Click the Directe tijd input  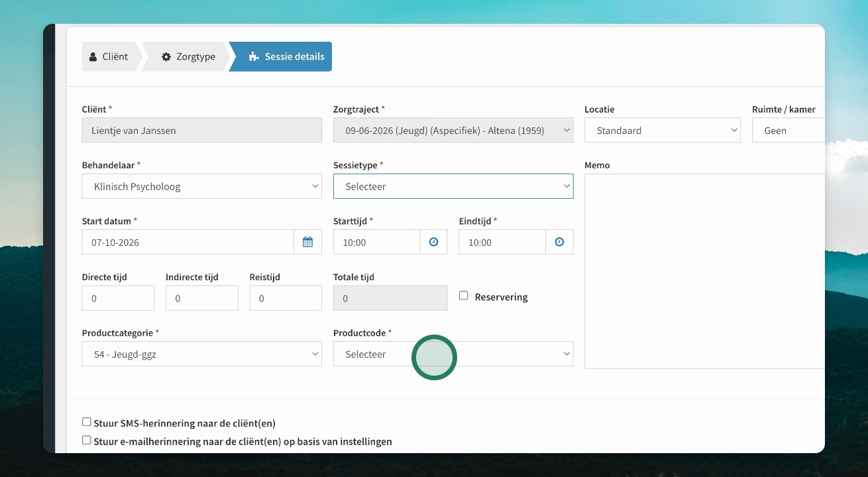click(118, 298)
